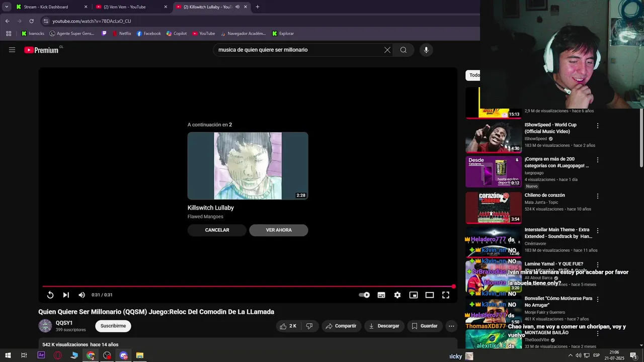Image resolution: width=644 pixels, height=362 pixels.
Task: Open Netflix bookmark
Action: [121, 34]
